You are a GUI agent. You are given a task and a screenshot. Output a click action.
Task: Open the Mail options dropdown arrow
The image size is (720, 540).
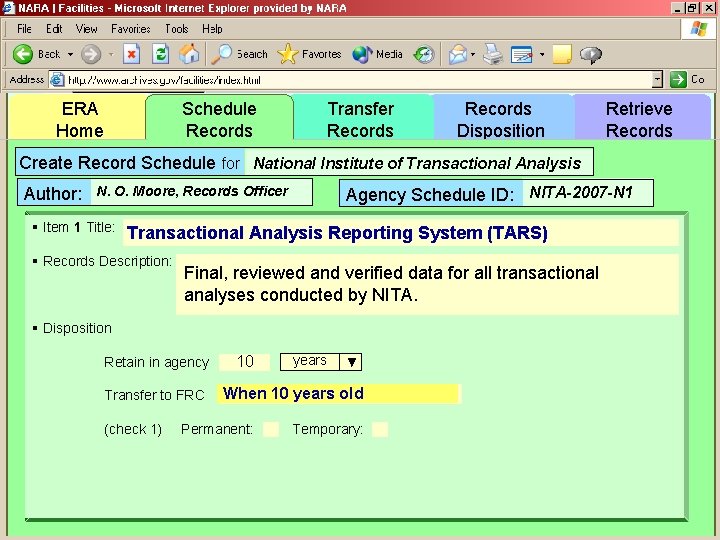tap(473, 54)
